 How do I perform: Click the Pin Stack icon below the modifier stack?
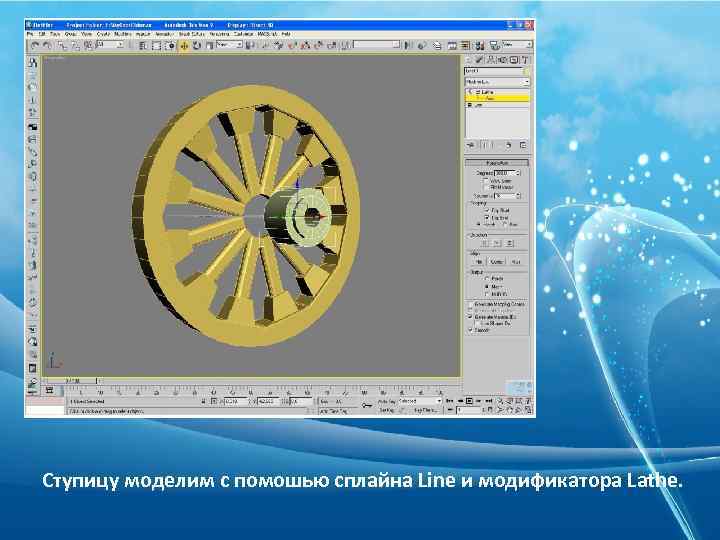coord(471,145)
